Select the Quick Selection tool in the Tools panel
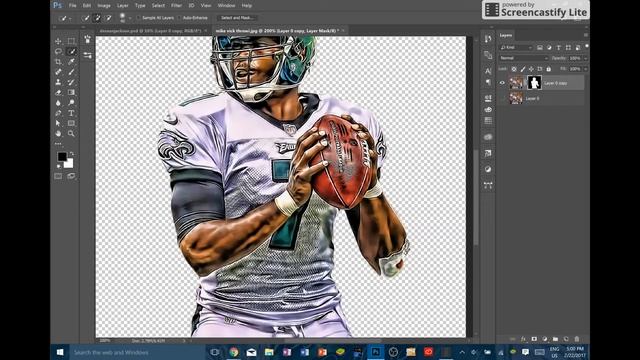The width and height of the screenshot is (640, 360). (x=71, y=51)
